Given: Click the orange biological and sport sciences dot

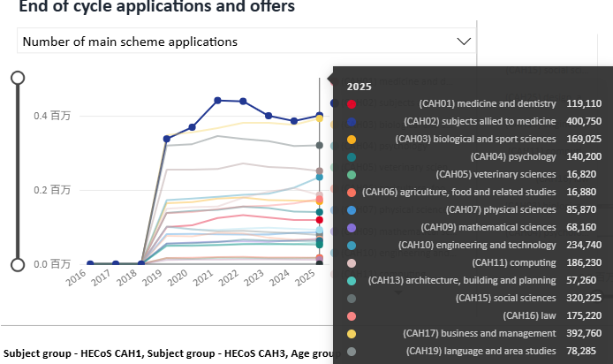Looking at the screenshot, I should coord(352,139).
